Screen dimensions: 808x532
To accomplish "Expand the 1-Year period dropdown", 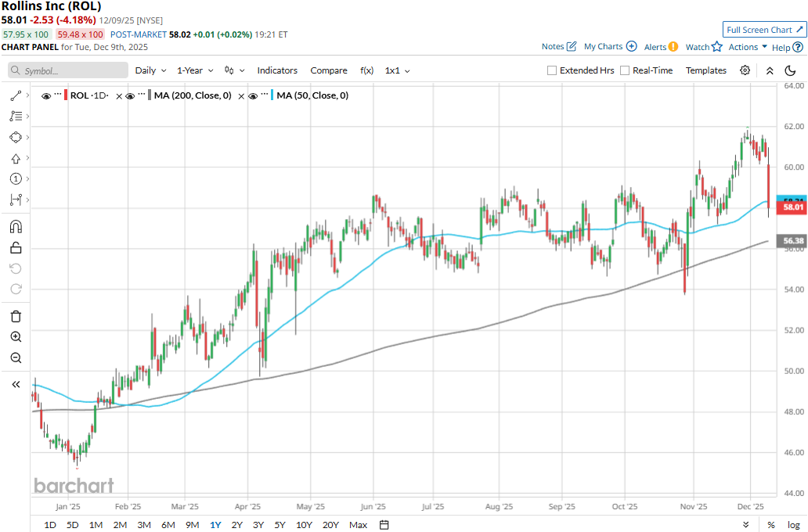I will click(x=195, y=70).
